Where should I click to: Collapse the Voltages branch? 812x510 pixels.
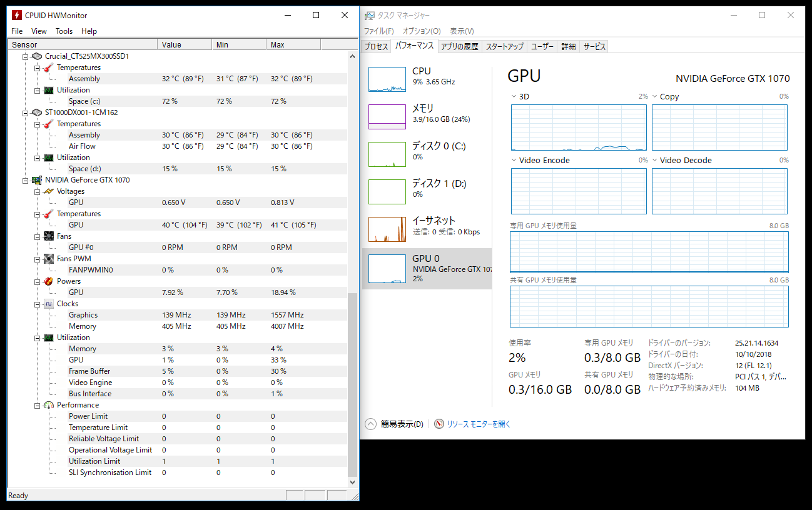coord(38,191)
